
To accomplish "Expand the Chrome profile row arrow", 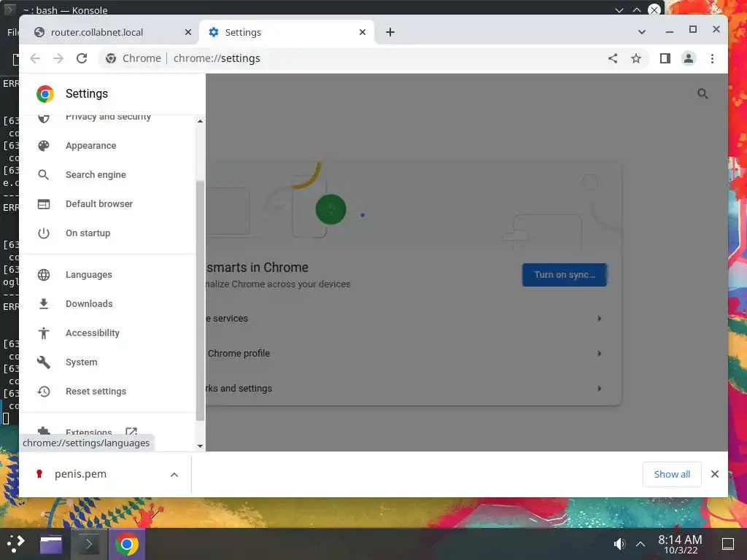I will (600, 354).
